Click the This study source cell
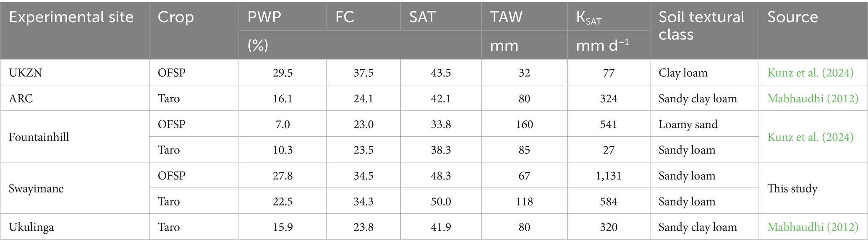Viewport: 868px width, 247px height. coord(792,189)
